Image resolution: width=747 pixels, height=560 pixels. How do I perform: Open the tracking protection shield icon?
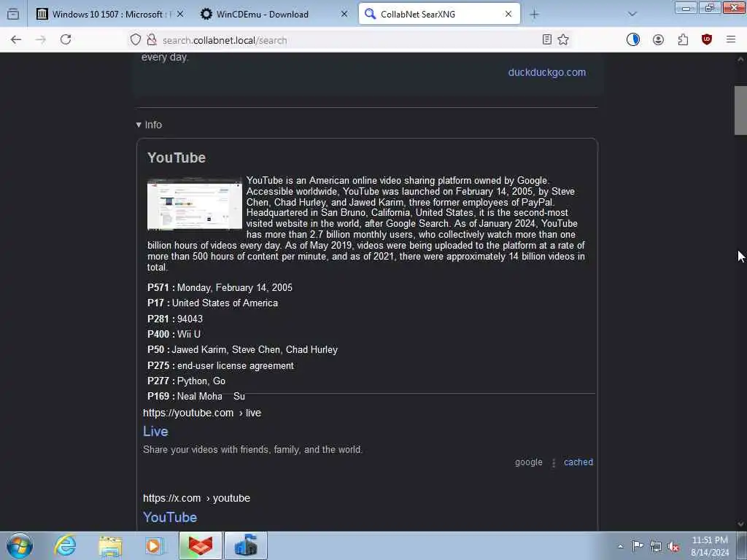136,40
